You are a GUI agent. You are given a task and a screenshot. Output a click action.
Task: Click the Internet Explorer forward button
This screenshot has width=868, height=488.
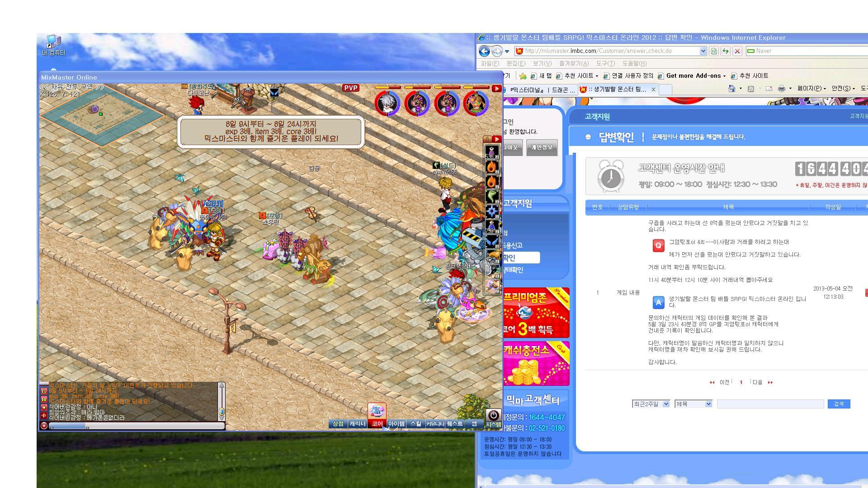pos(497,51)
